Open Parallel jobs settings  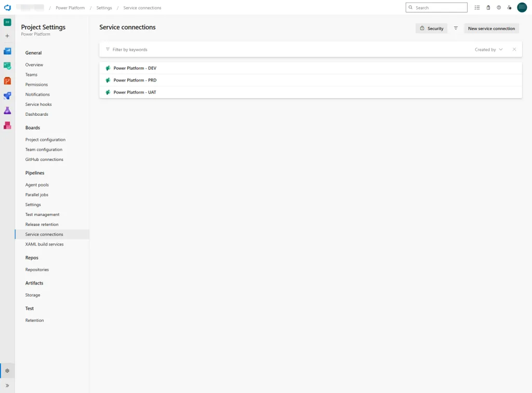37,195
